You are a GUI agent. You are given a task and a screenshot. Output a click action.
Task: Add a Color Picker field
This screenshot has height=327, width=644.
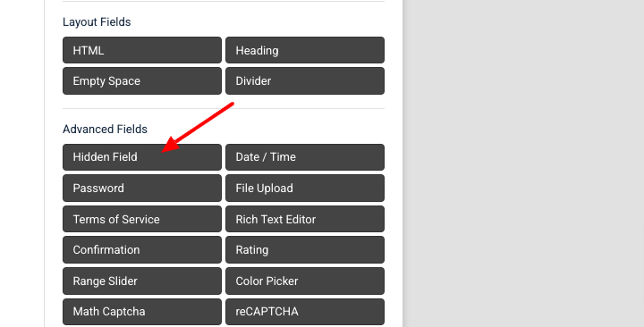click(305, 281)
